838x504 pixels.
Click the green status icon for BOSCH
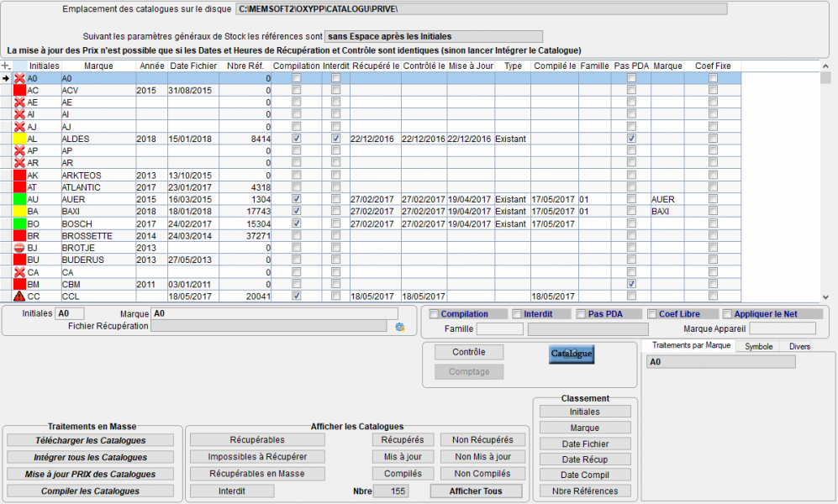point(20,223)
